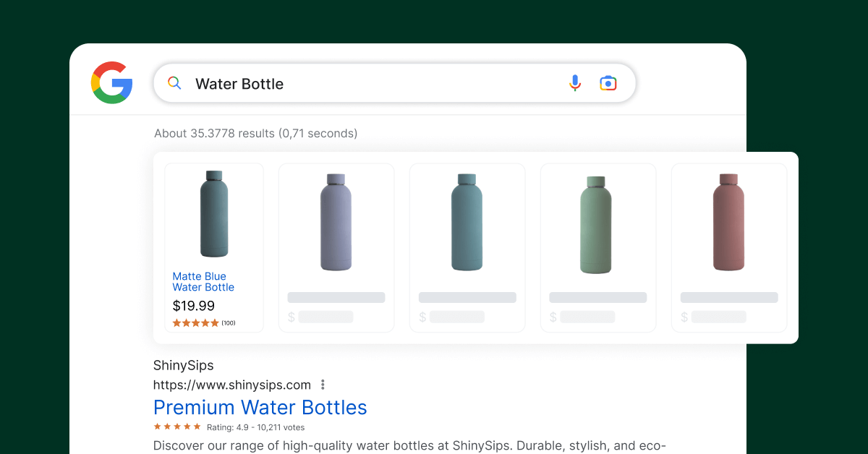Open the Matte Blue Water Bottle link
Screen dimensions: 868x454
(203, 282)
